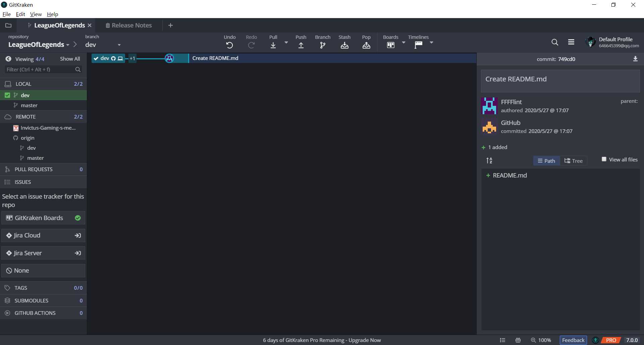Close the LeagueOfLegends tab
Image resolution: width=644 pixels, height=345 pixels.
coord(90,25)
